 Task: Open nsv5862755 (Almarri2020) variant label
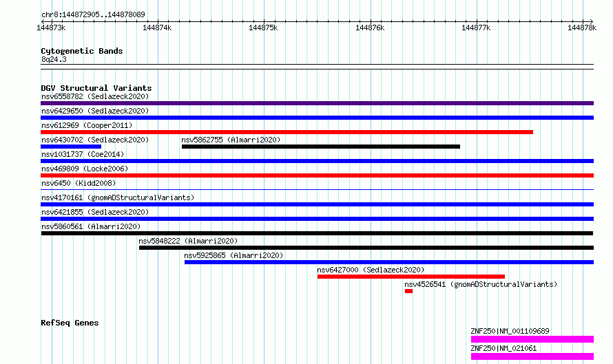pos(231,140)
